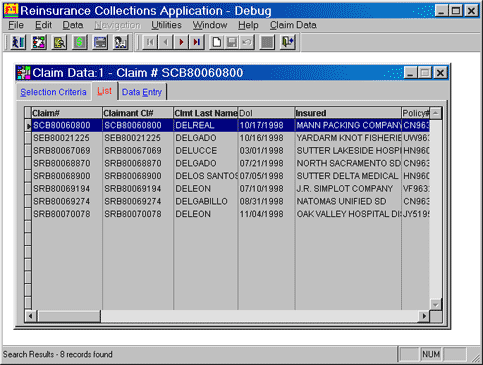The width and height of the screenshot is (483, 365).
Task: Click the row selector for SEB80021225
Action: [x=28, y=138]
